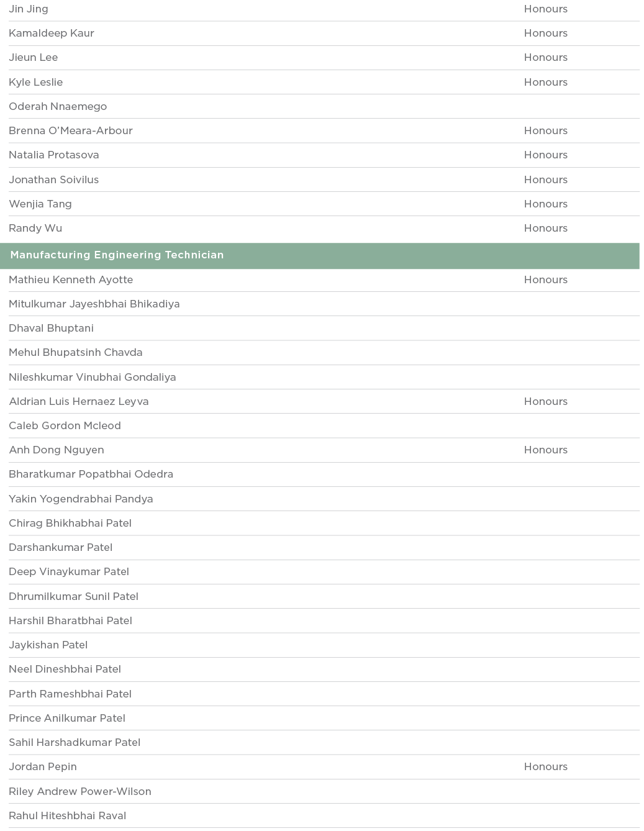
Task: Select the name Oderah Nnaemego
Action: tap(58, 107)
